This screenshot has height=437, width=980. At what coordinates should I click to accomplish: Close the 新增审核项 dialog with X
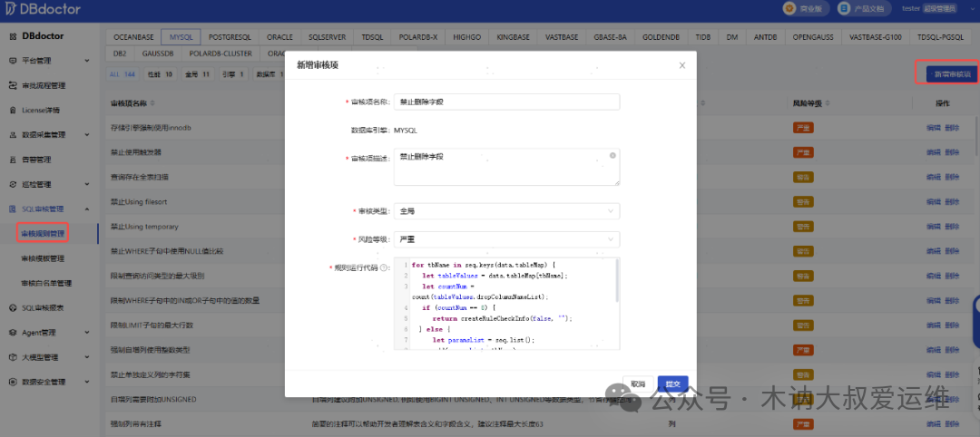tap(681, 65)
